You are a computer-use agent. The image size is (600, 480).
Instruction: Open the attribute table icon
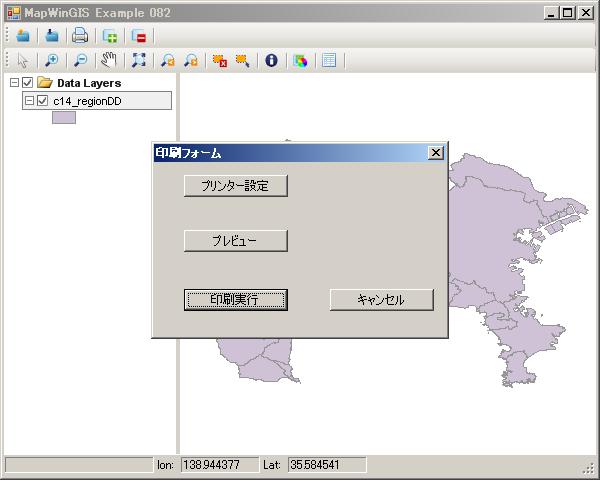point(329,60)
